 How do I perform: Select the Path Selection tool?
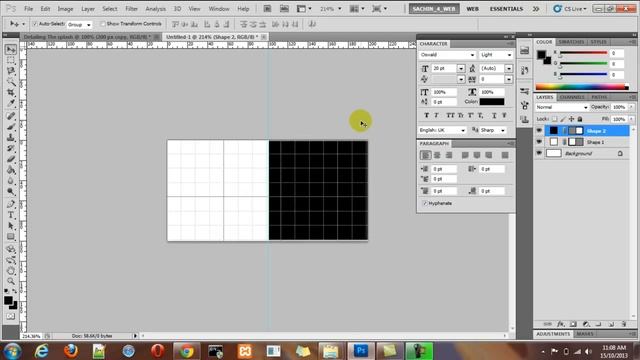click(x=11, y=226)
